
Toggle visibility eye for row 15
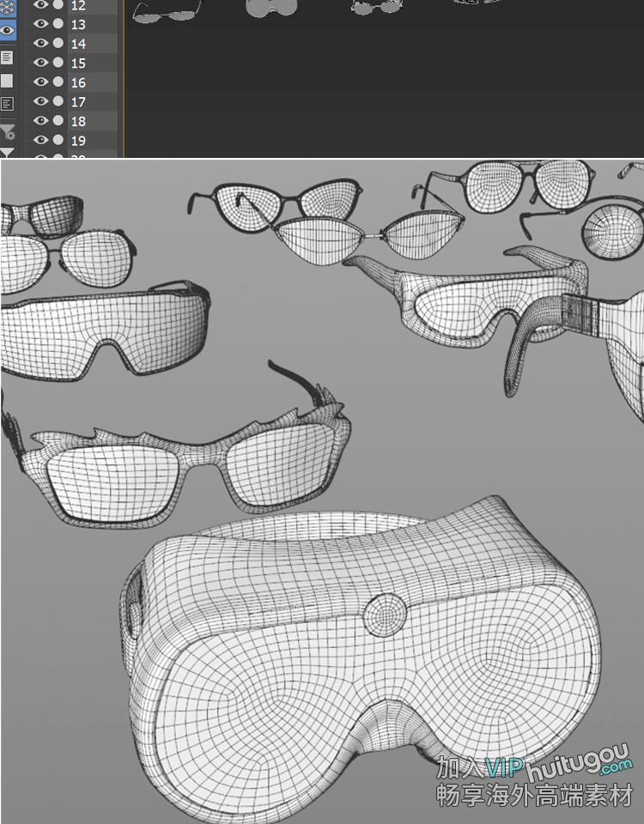click(40, 63)
